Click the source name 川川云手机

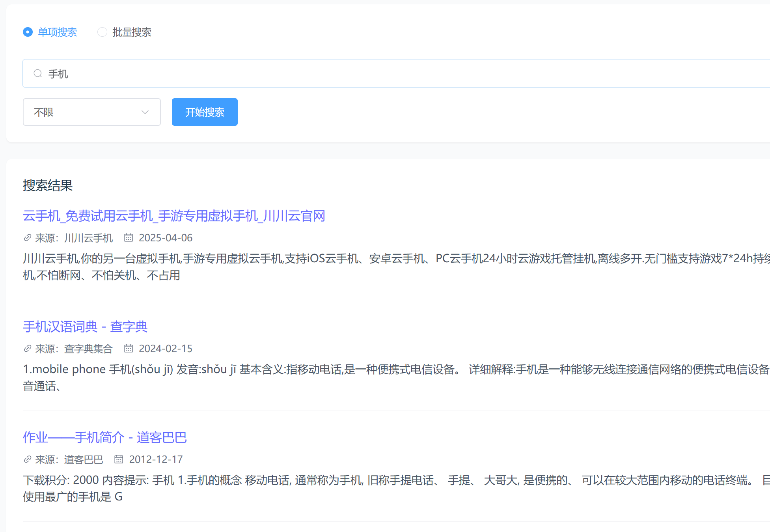(88, 238)
